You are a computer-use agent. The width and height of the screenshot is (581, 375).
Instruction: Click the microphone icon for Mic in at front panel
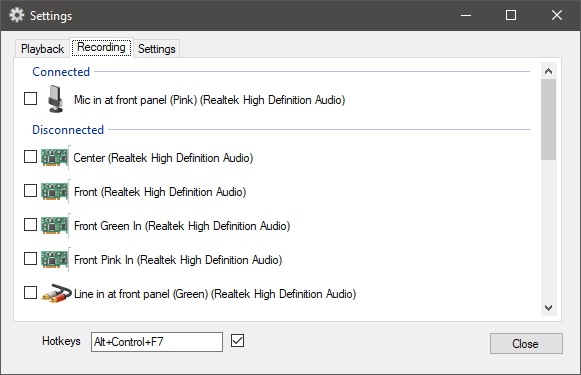pyautogui.click(x=56, y=99)
